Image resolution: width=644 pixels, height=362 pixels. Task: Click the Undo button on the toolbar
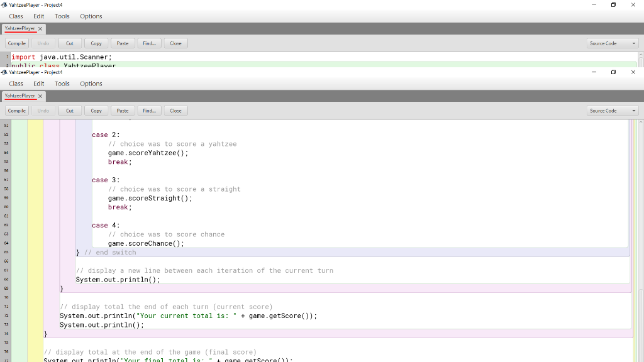pyautogui.click(x=43, y=111)
